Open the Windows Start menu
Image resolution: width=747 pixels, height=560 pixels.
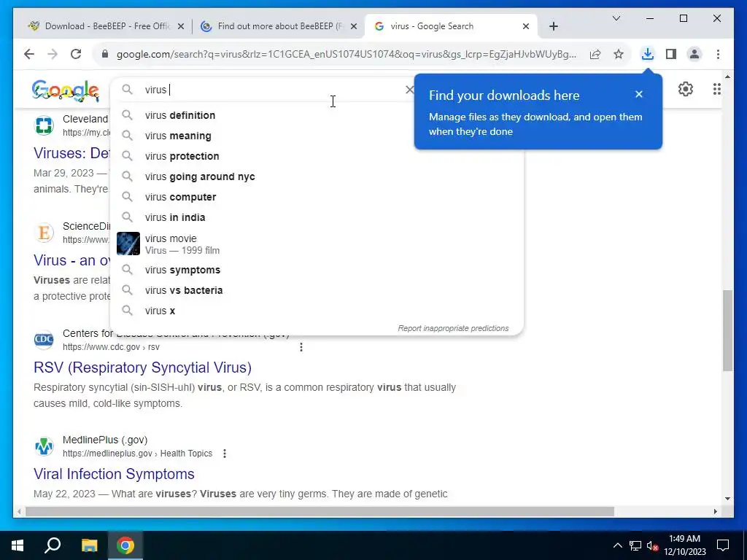[18, 545]
